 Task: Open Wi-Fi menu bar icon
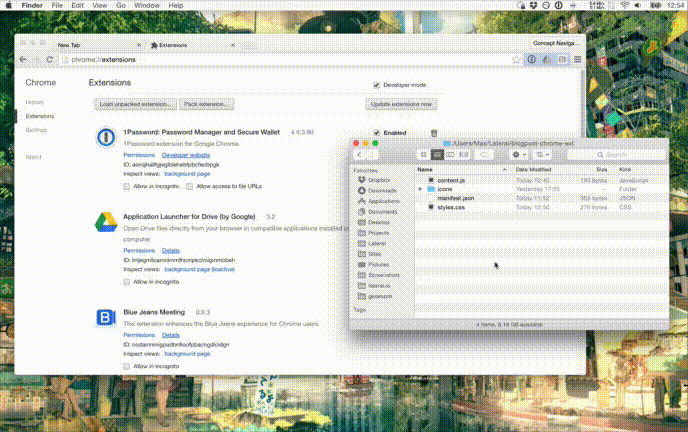tap(624, 5)
